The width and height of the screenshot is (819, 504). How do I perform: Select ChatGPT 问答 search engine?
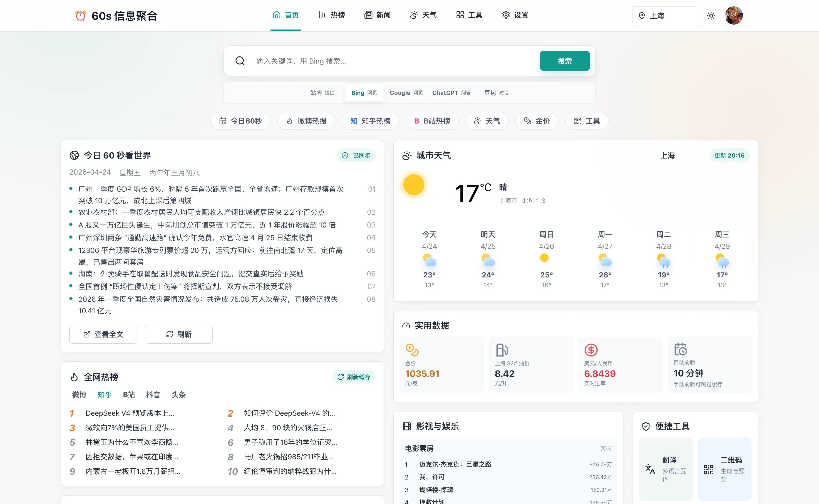click(x=452, y=93)
